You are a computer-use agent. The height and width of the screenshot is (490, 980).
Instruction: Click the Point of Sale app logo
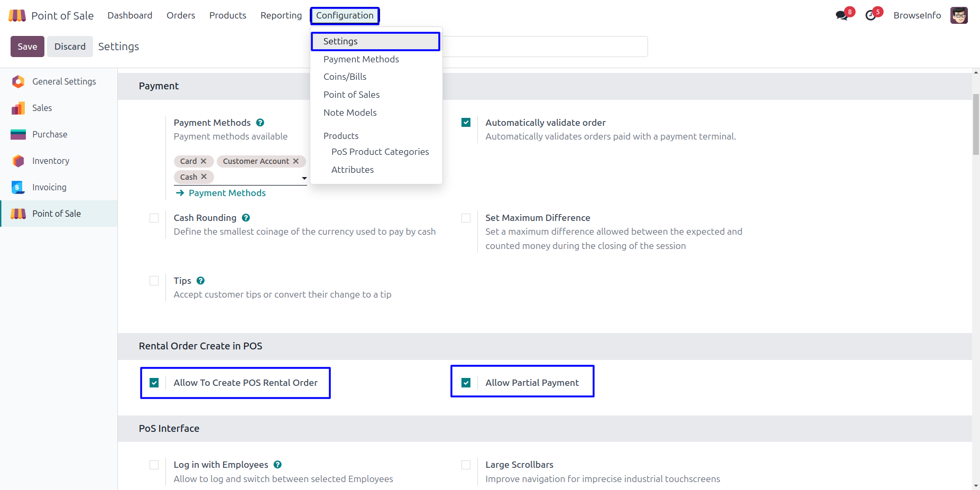[17, 15]
